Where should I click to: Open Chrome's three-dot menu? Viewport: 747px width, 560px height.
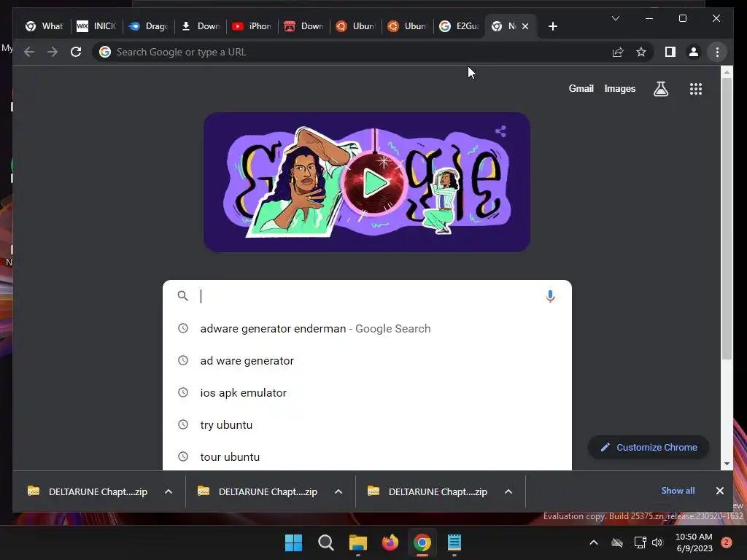click(x=717, y=52)
